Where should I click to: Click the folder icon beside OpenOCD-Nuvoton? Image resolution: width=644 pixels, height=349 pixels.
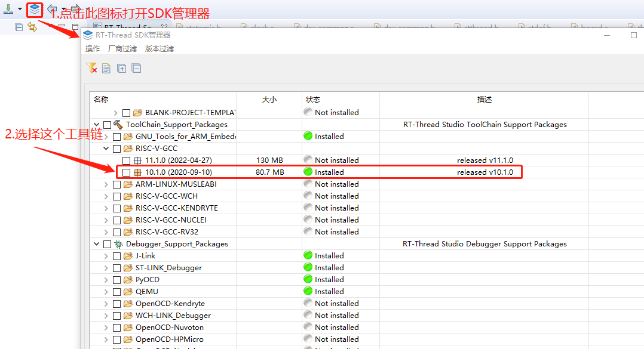click(128, 328)
